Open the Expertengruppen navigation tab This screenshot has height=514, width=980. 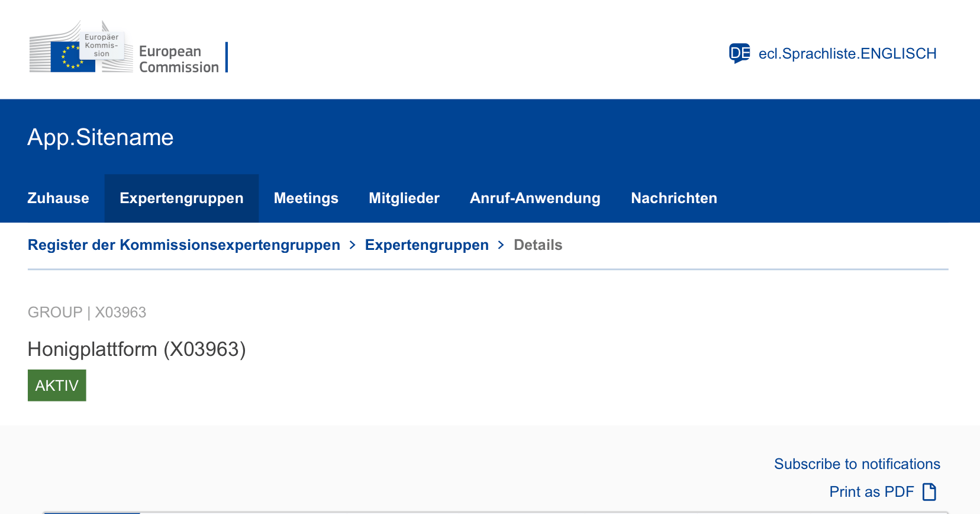(x=182, y=198)
